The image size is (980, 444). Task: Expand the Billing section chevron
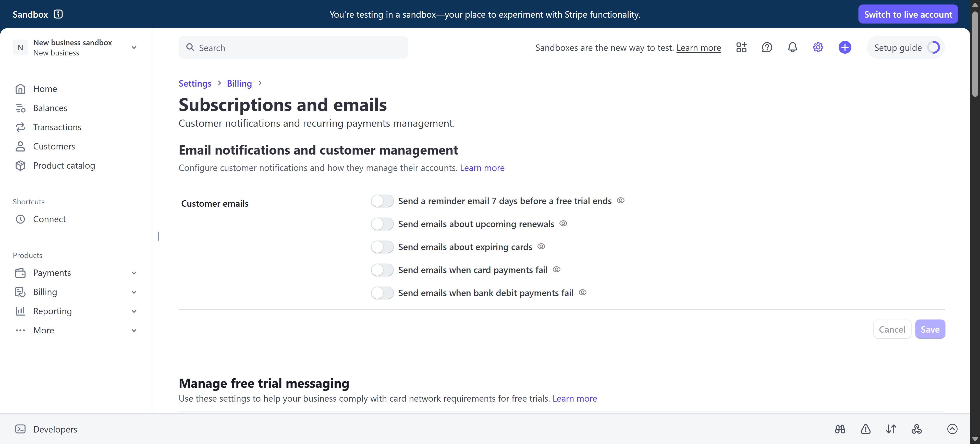tap(134, 292)
